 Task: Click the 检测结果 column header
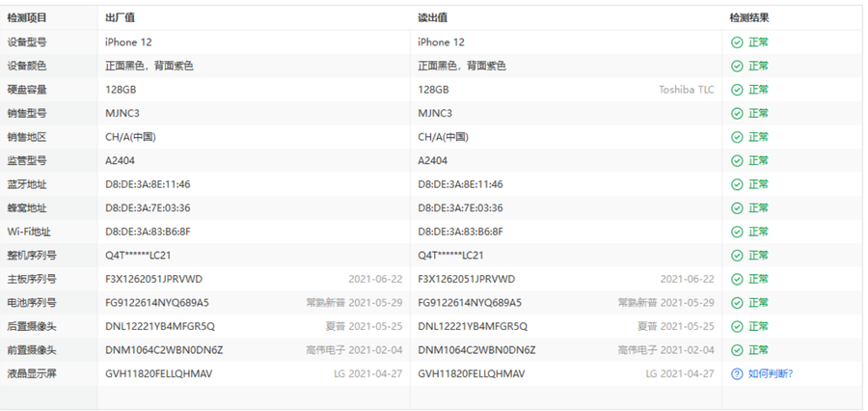click(x=749, y=17)
